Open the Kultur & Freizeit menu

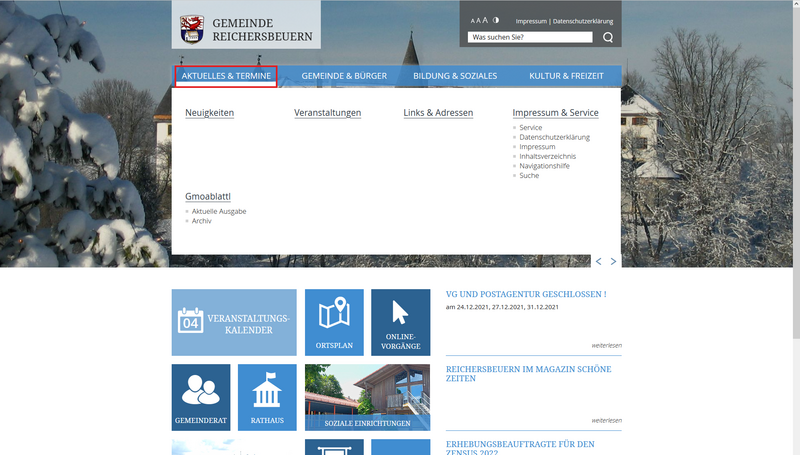coord(566,76)
